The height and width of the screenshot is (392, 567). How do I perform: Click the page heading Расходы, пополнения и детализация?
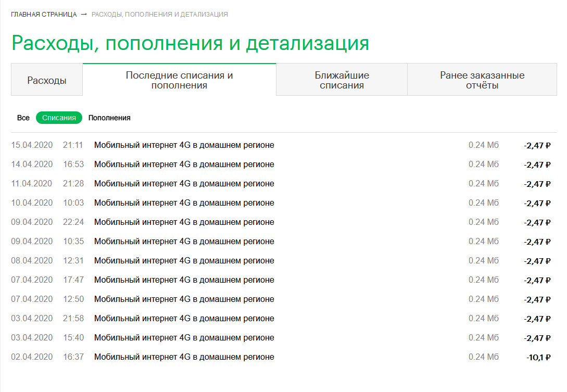point(190,43)
